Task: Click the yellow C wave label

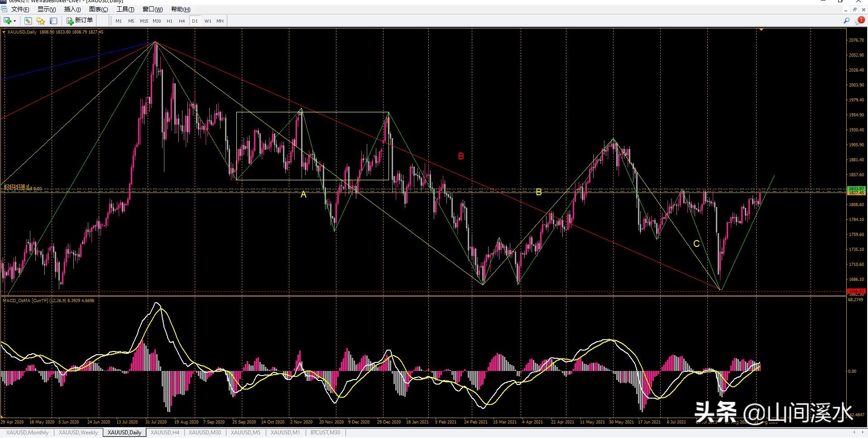Action: tap(696, 244)
